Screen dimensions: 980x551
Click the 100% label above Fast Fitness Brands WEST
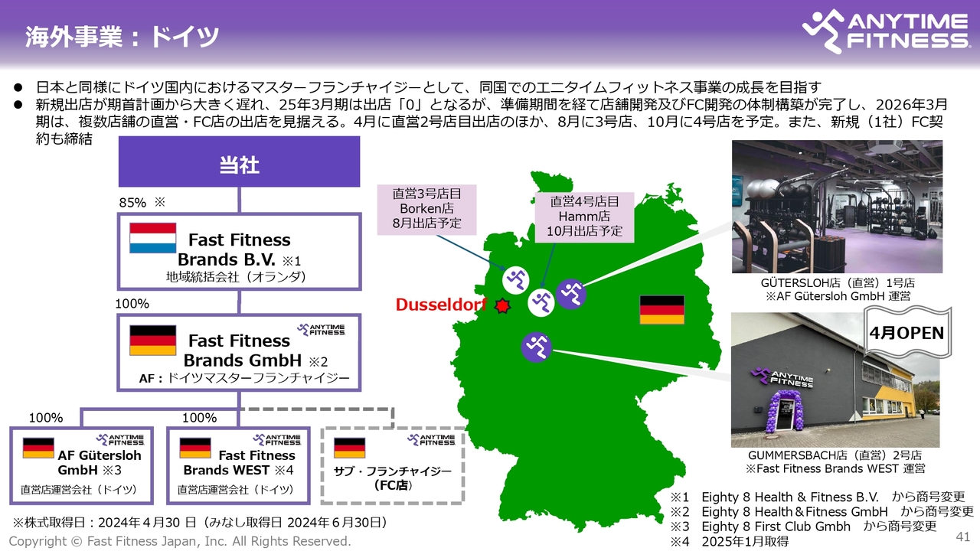pyautogui.click(x=200, y=418)
